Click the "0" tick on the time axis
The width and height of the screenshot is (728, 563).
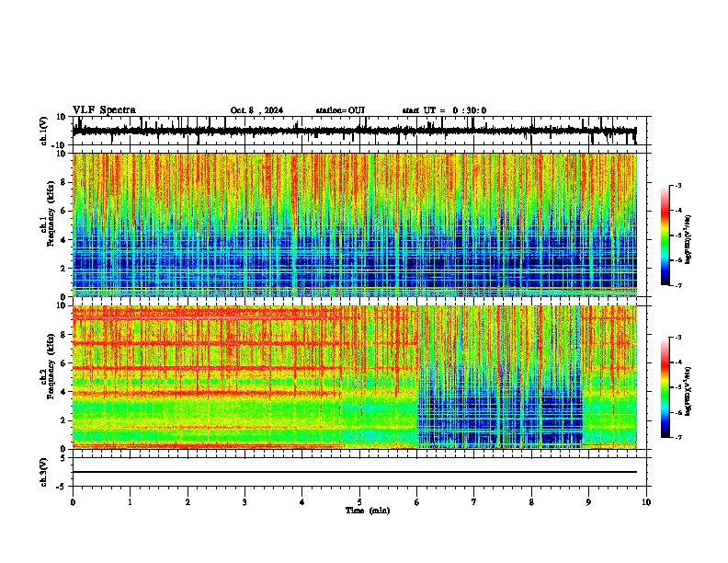pyautogui.click(x=73, y=502)
